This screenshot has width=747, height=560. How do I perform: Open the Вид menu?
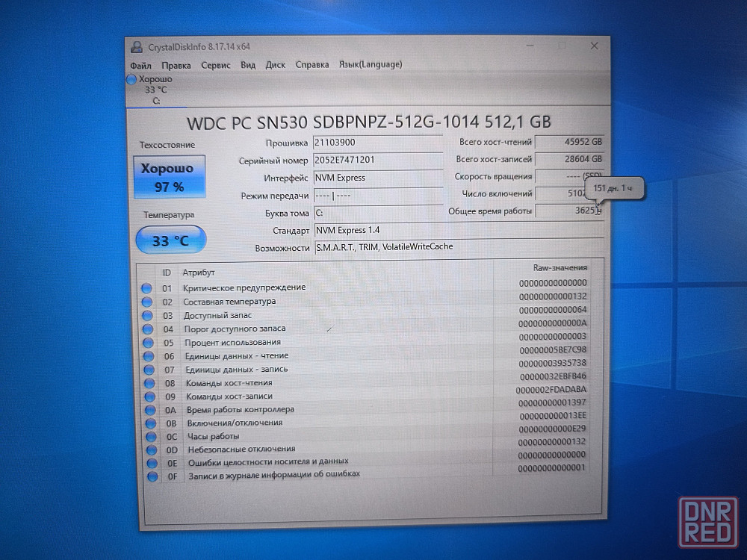click(248, 65)
